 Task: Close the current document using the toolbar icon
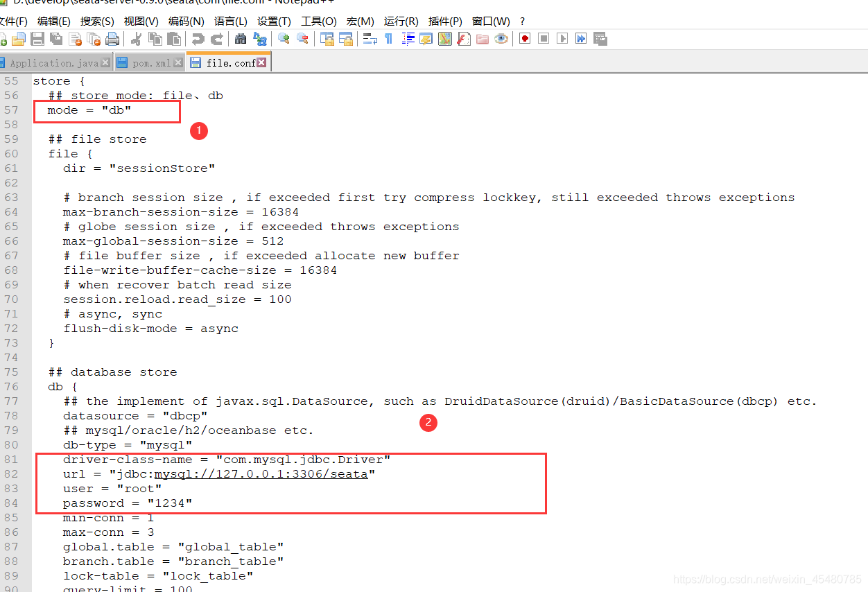pyautogui.click(x=75, y=39)
